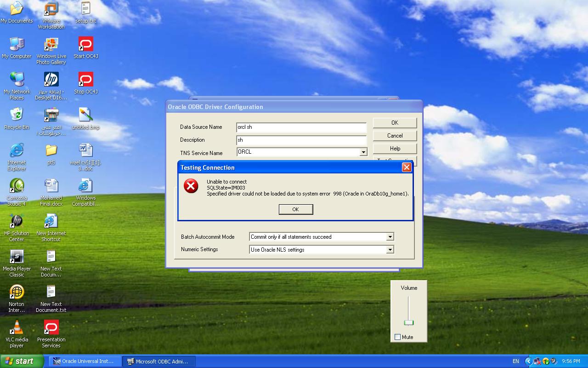Select the Media Player Classic icon

(x=17, y=257)
